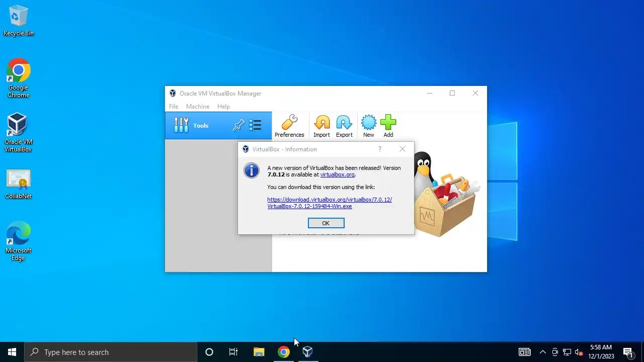The width and height of the screenshot is (644, 362).
Task: Open Preferences in VirtualBox toolbar
Action: point(289,126)
